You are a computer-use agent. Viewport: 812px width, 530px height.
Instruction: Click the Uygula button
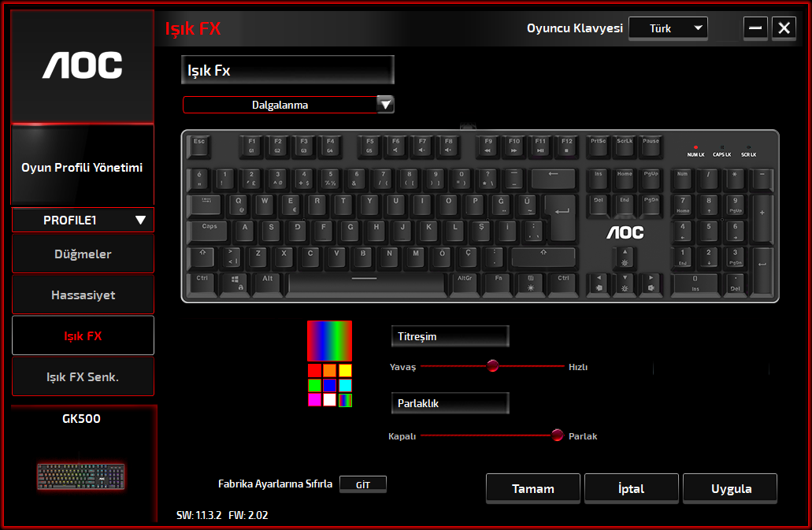730,488
